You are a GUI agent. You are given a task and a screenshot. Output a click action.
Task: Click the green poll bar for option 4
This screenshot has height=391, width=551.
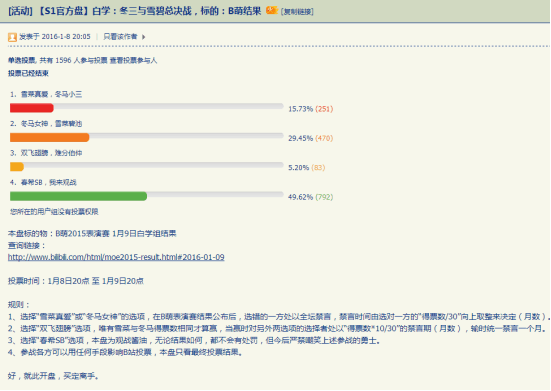78,196
